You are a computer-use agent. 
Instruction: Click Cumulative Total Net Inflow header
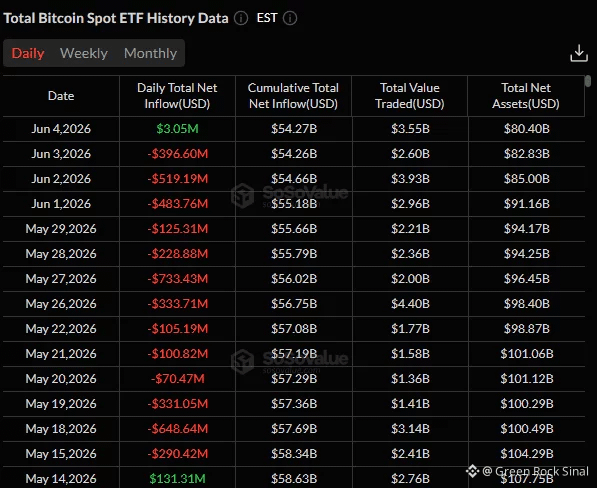(x=293, y=96)
